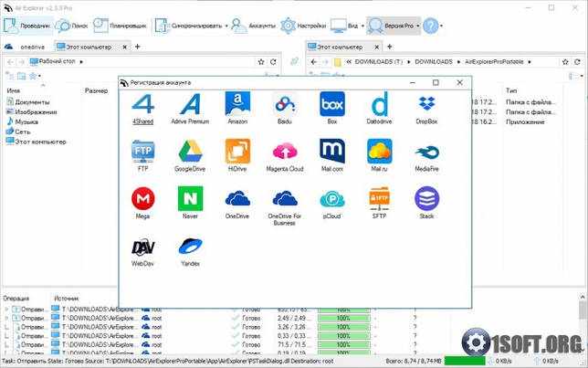The image size is (588, 368).
Task: Expand the Версия Pro dropdown arrow
Action: coord(418,26)
